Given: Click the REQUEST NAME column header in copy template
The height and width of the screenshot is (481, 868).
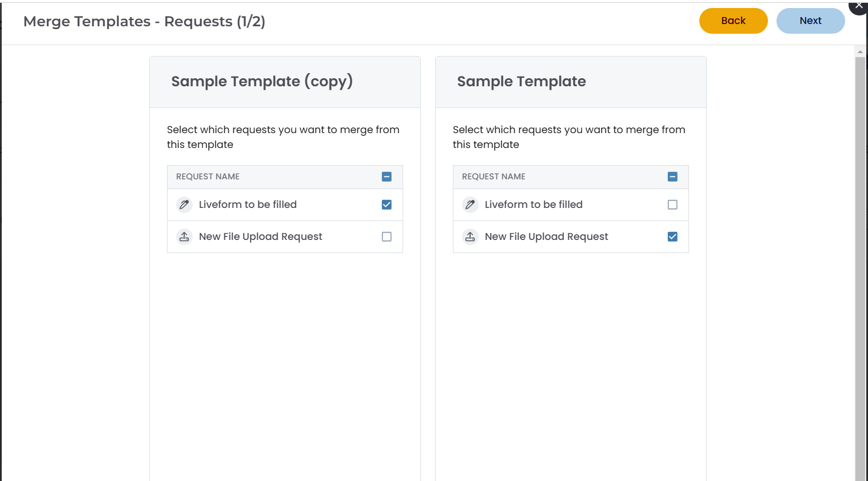Looking at the screenshot, I should click(208, 177).
